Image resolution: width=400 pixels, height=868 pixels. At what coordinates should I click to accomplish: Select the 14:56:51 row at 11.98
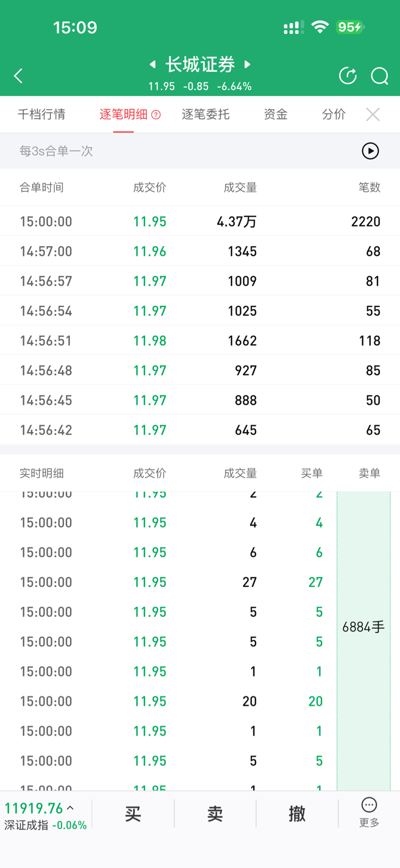tap(200, 340)
